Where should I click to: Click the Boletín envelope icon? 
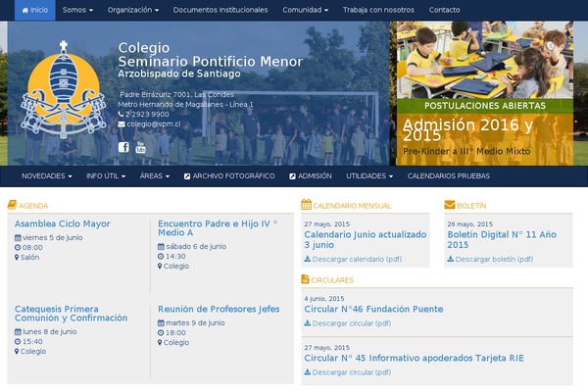[449, 205]
